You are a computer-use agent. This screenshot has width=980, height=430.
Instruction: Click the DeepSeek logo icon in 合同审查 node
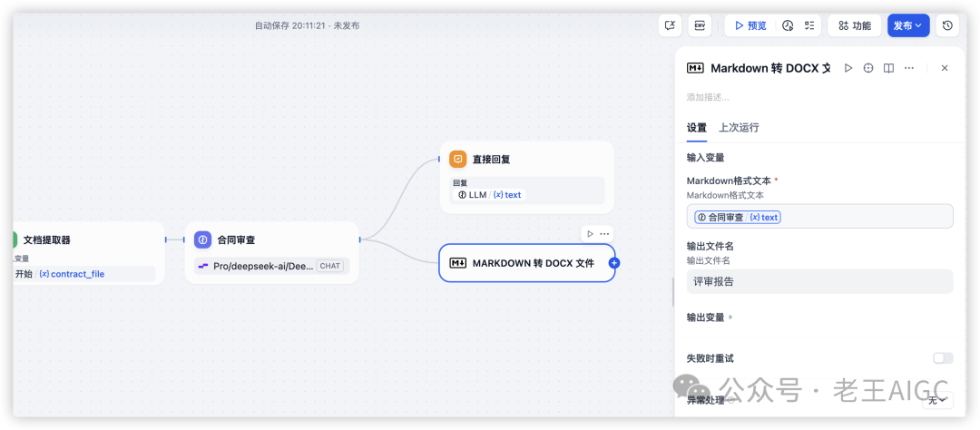coord(203,266)
